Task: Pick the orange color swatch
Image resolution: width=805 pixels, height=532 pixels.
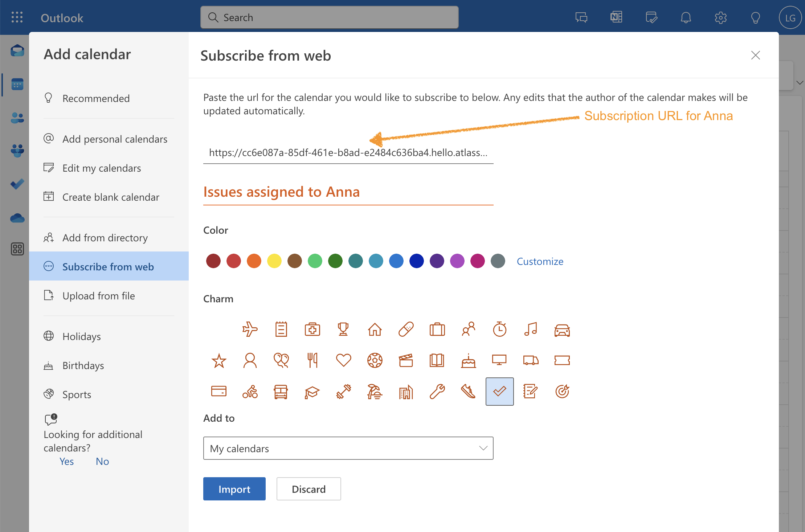Action: click(x=254, y=261)
